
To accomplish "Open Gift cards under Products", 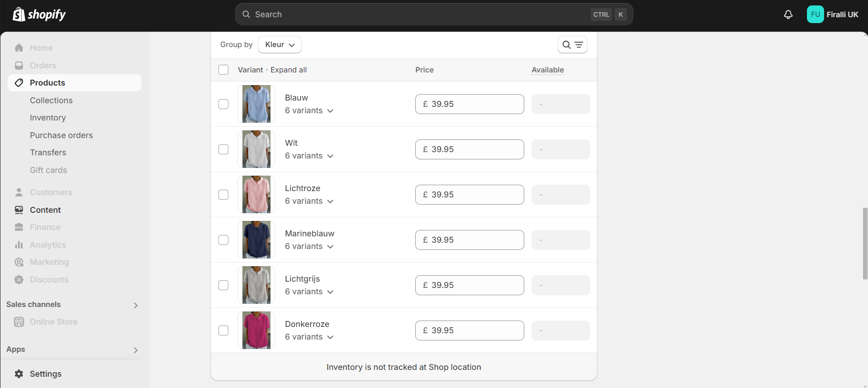I will (x=48, y=170).
